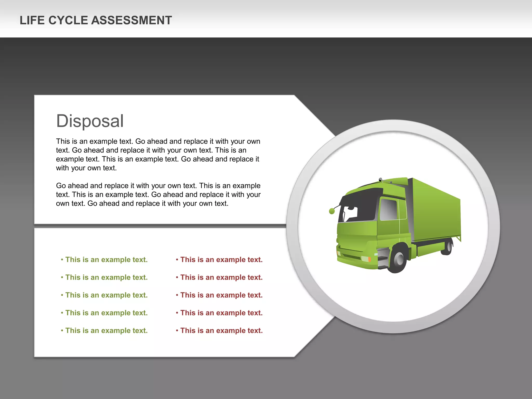Select the Disposal heading
Image resolution: width=532 pixels, height=399 pixels.
click(x=90, y=121)
